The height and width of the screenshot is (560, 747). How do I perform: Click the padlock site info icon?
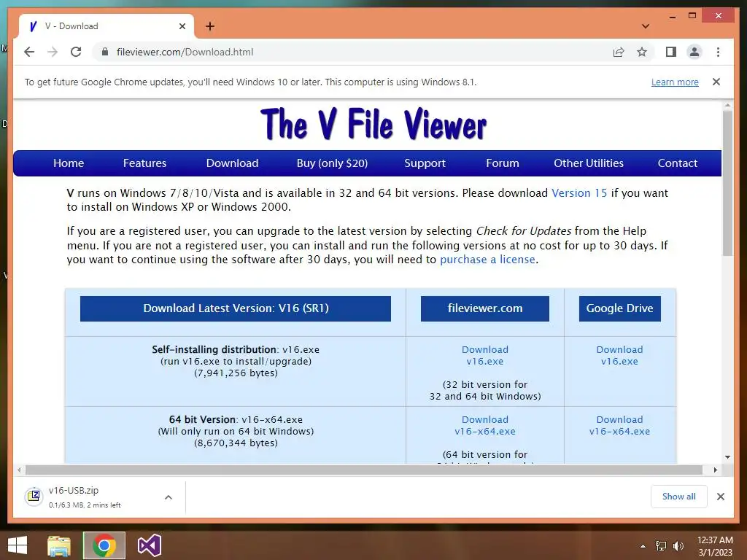pyautogui.click(x=105, y=52)
